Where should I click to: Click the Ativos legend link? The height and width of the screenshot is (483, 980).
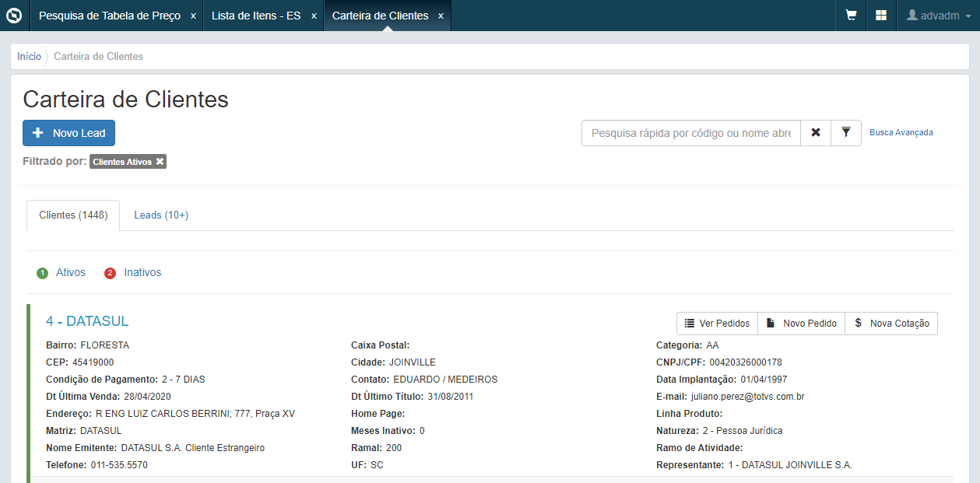pos(71,273)
